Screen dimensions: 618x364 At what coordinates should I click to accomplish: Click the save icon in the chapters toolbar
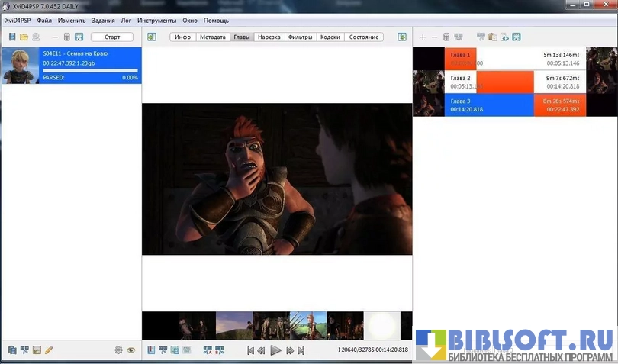click(517, 37)
